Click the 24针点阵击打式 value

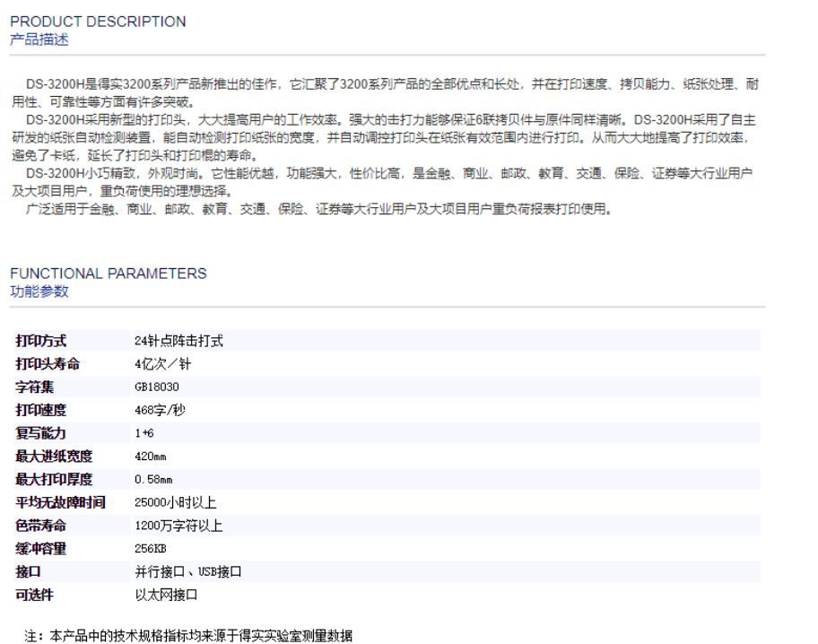coord(178,341)
